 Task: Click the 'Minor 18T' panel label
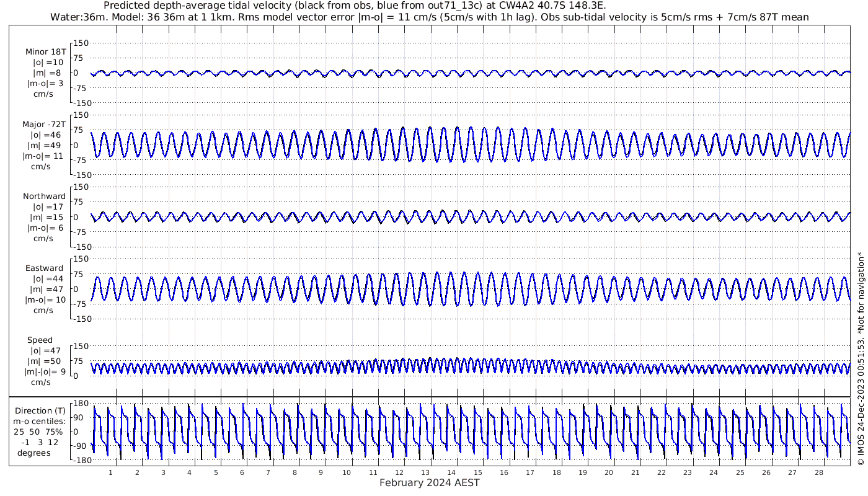[x=46, y=52]
